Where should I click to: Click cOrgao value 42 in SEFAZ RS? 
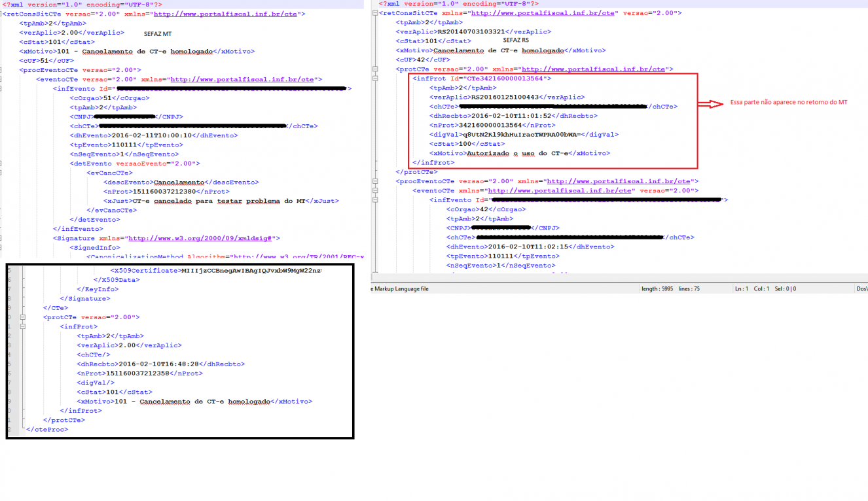(x=484, y=209)
